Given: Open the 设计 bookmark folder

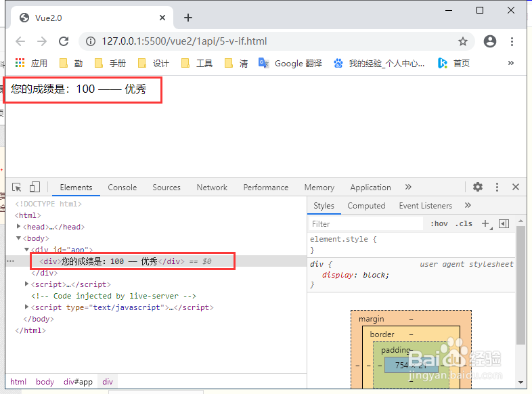Looking at the screenshot, I should tap(154, 63).
